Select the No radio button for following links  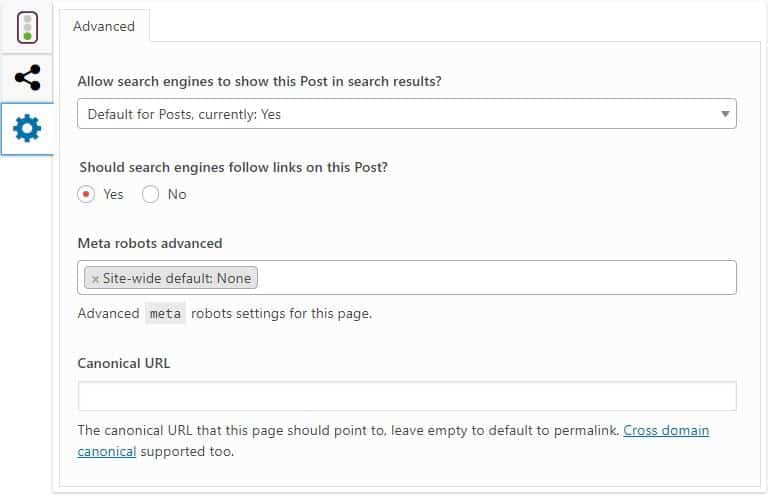coord(150,194)
